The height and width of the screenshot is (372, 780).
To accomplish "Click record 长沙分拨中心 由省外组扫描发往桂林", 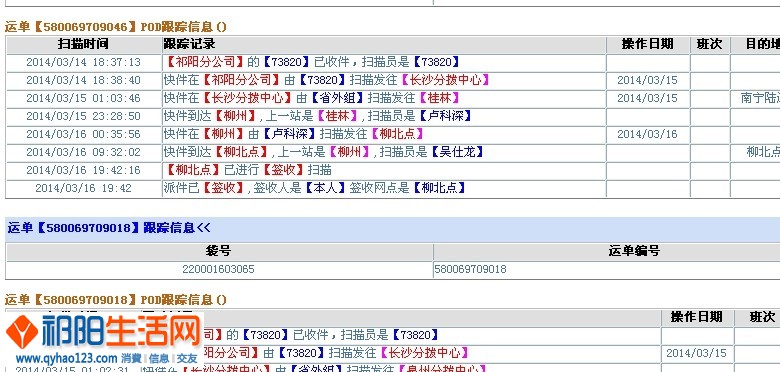I will click(x=312, y=98).
